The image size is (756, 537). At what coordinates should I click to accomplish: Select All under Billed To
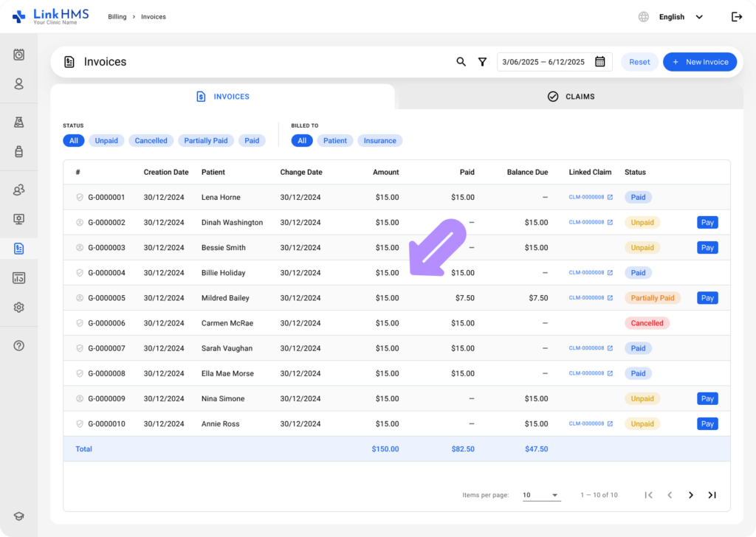pyautogui.click(x=302, y=141)
